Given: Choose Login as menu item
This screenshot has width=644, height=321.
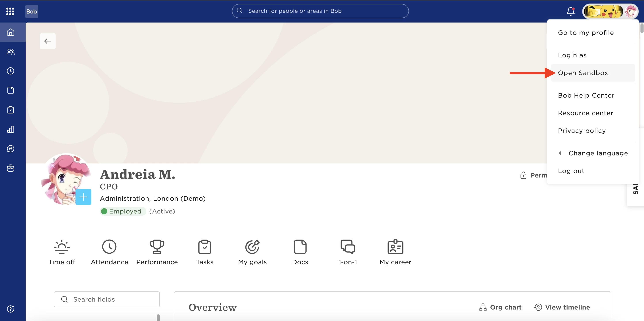Looking at the screenshot, I should point(593,55).
